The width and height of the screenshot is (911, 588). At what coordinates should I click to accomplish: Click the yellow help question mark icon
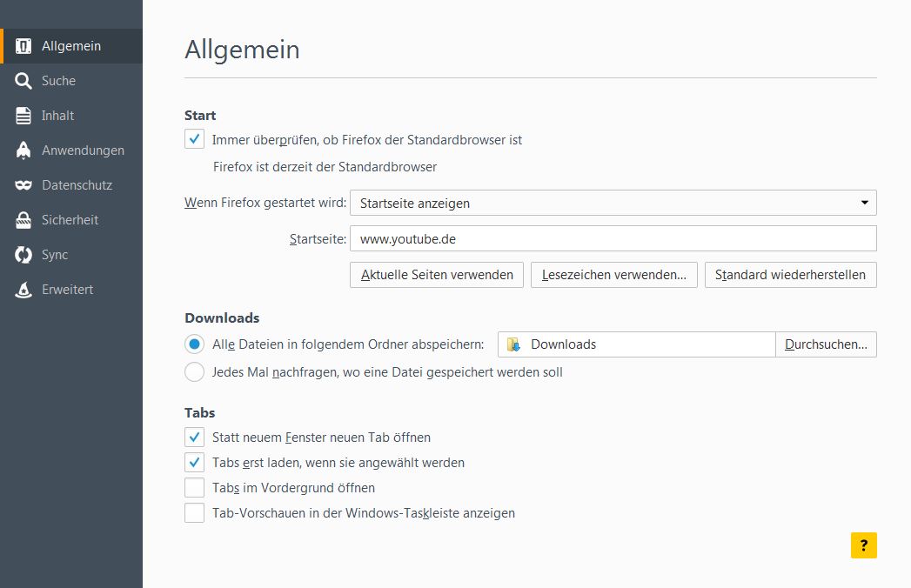(863, 545)
